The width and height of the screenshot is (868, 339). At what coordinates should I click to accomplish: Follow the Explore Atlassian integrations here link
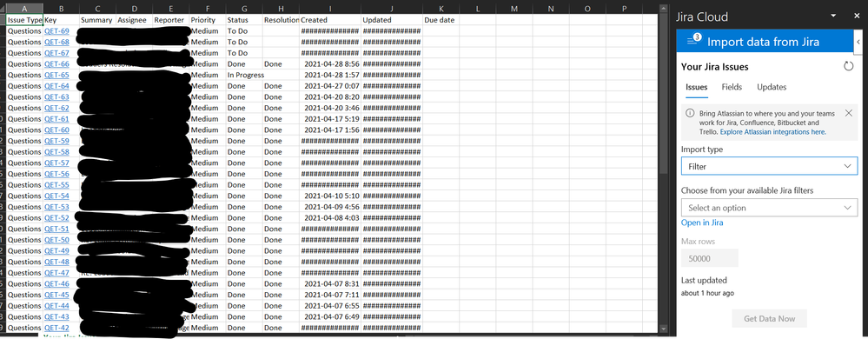772,132
